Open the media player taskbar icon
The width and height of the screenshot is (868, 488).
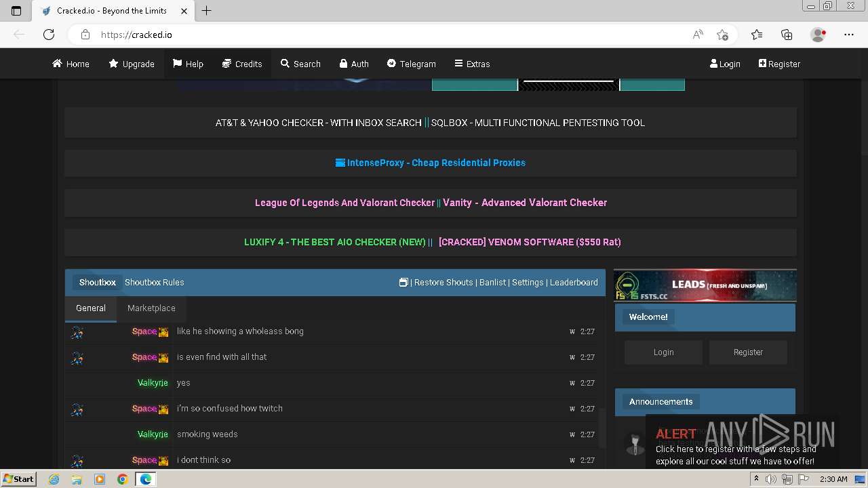(100, 479)
